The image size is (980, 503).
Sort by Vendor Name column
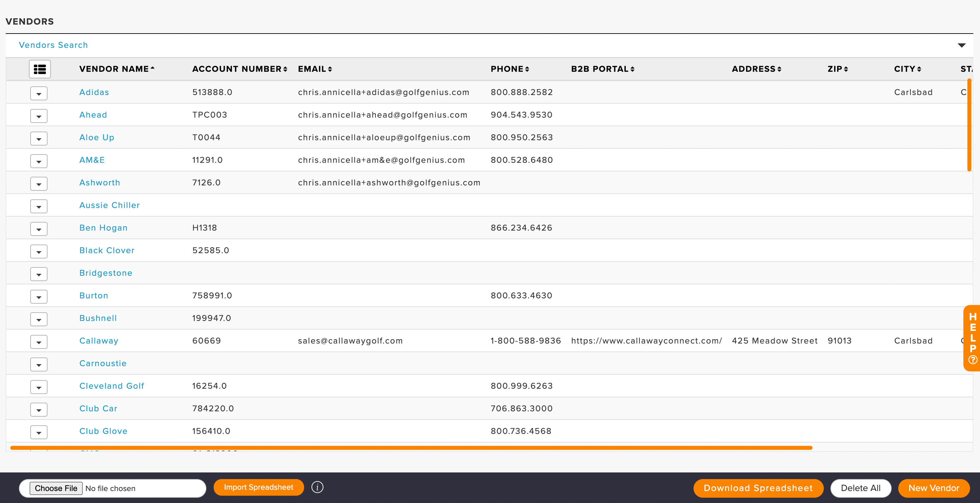117,69
